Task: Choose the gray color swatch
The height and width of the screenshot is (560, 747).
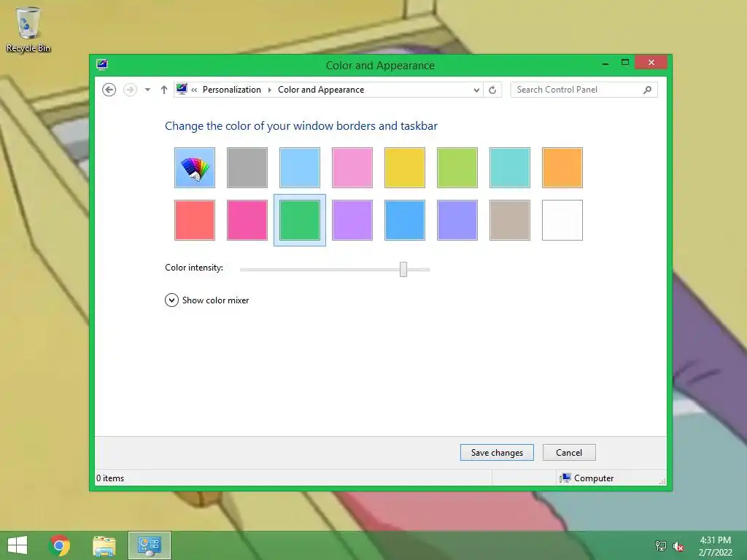Action: point(247,168)
